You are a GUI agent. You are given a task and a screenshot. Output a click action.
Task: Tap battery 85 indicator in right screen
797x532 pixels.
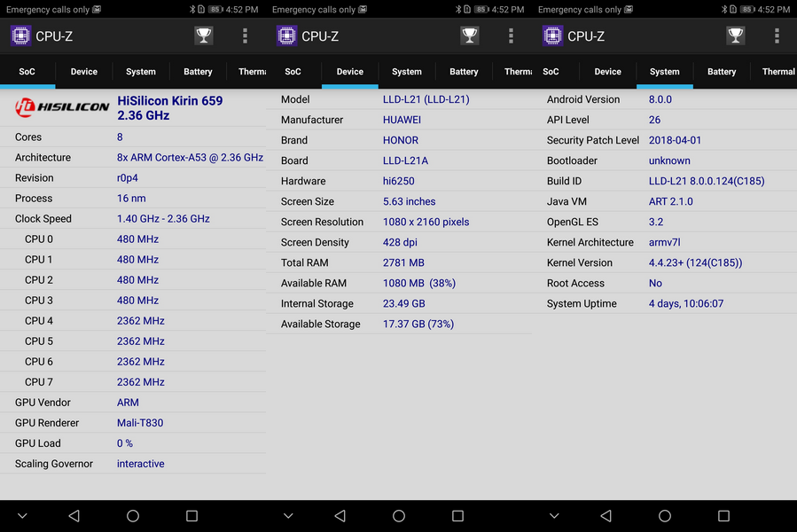pos(746,9)
